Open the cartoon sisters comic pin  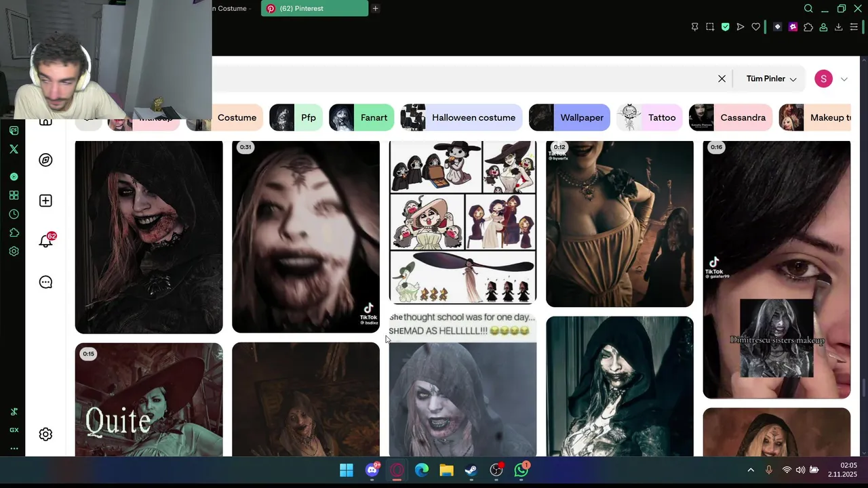click(462, 222)
